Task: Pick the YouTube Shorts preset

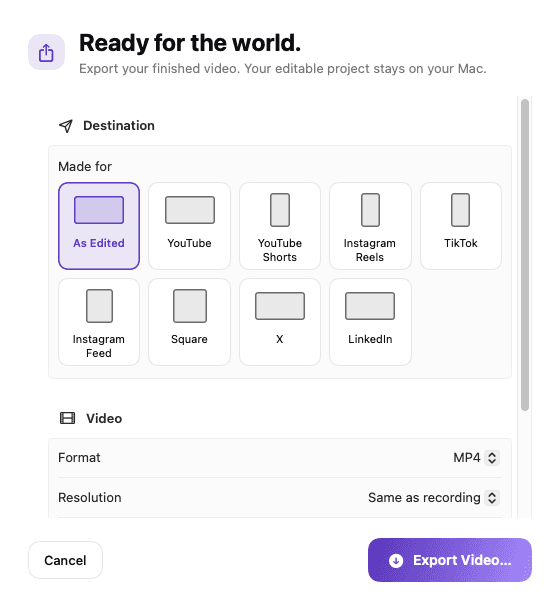Action: coord(280,226)
